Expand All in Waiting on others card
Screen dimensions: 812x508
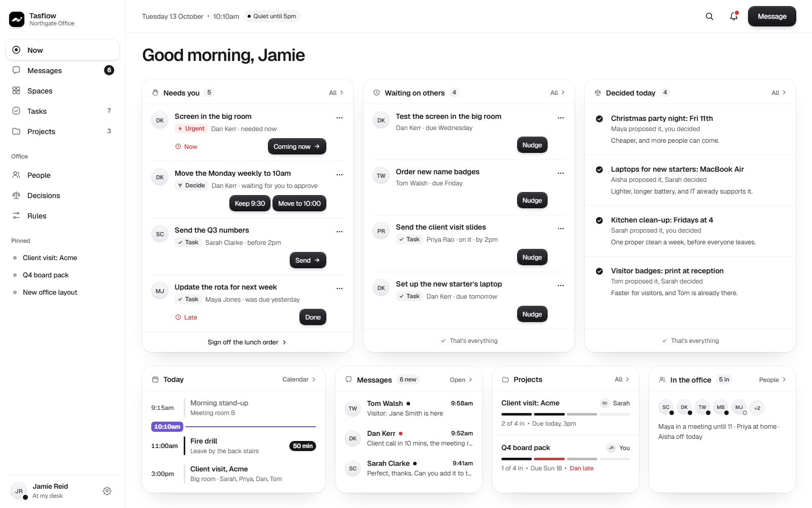coord(557,92)
